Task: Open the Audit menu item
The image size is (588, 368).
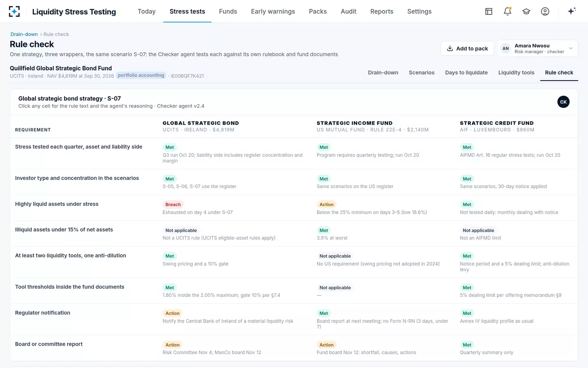Action: click(x=348, y=11)
